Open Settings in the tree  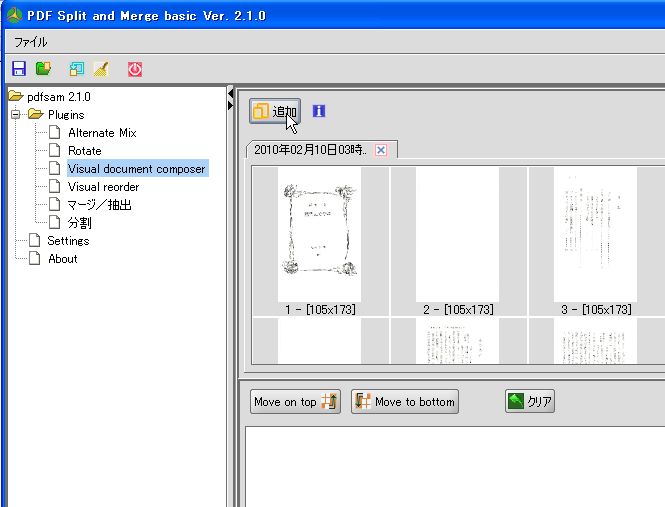(x=68, y=241)
